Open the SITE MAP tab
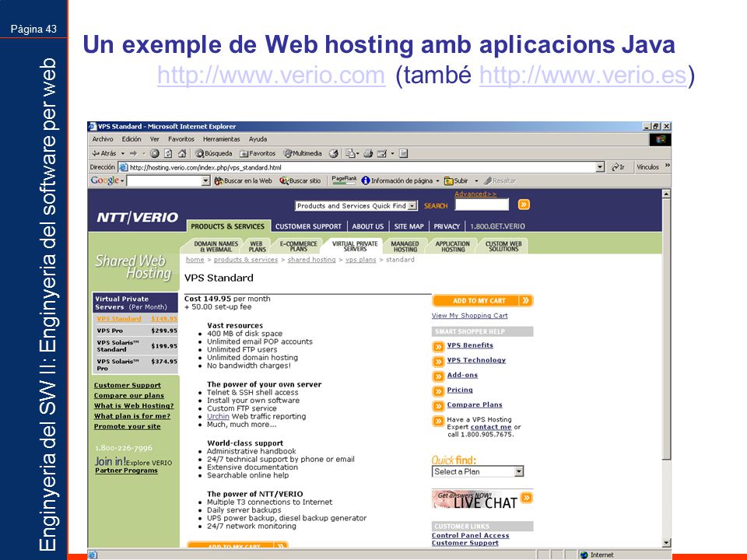The image size is (747, 560). click(409, 226)
